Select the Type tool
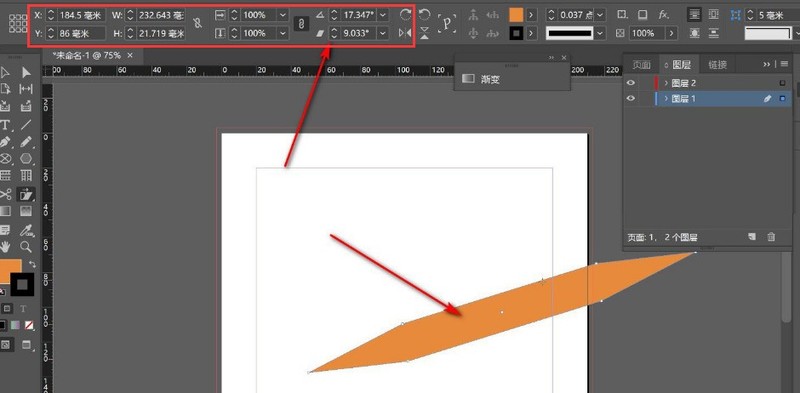Screen dimensions: 800x393 (x=6, y=124)
